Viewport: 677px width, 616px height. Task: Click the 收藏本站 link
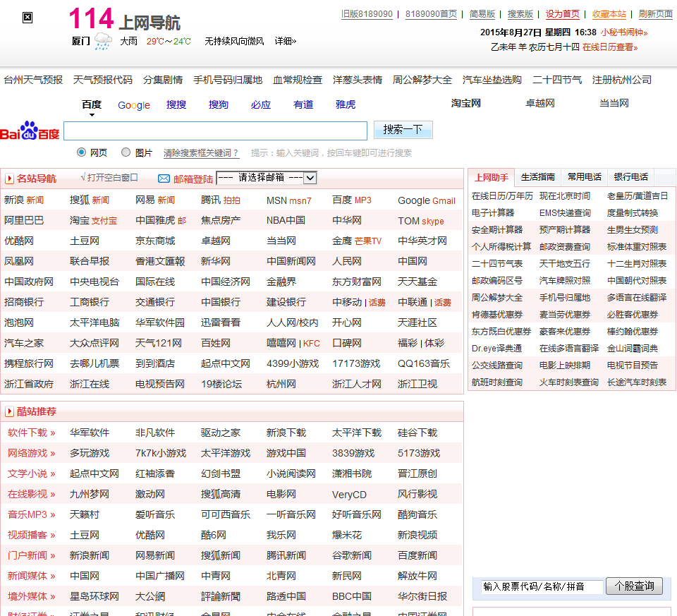[609, 14]
